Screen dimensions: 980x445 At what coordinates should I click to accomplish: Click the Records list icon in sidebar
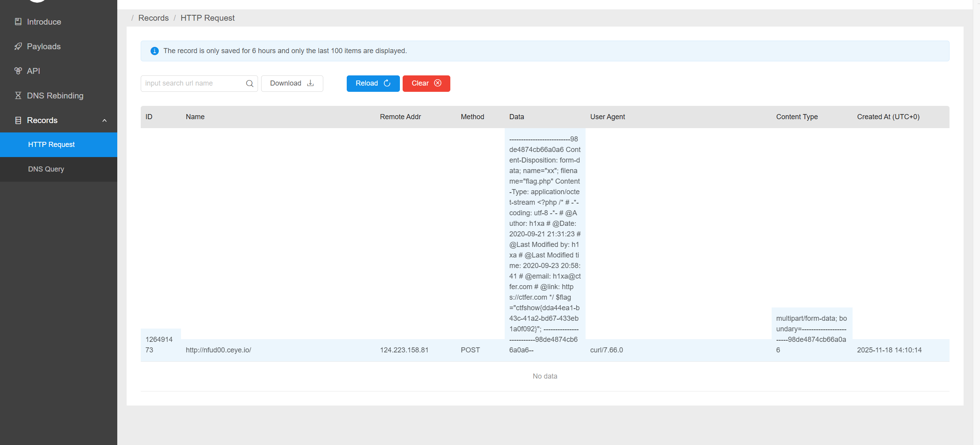pos(18,120)
